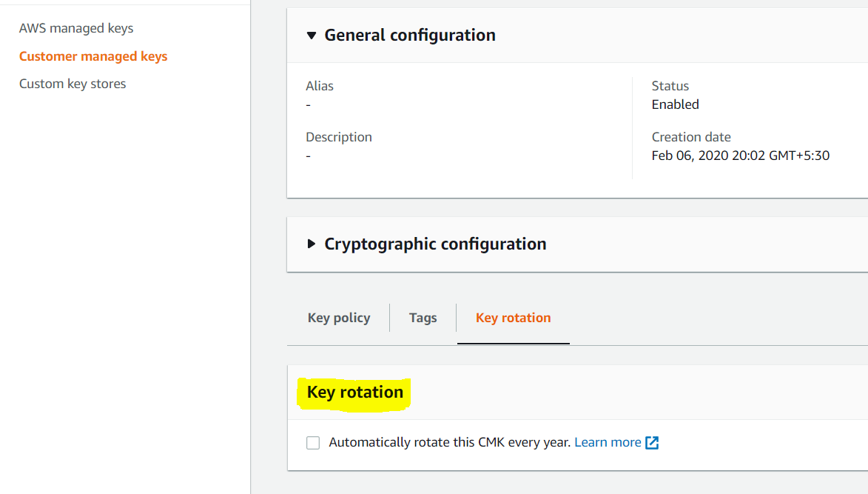Viewport: 868px width, 494px height.
Task: Click the Feb 06, 2020 creation date value
Action: (x=740, y=156)
